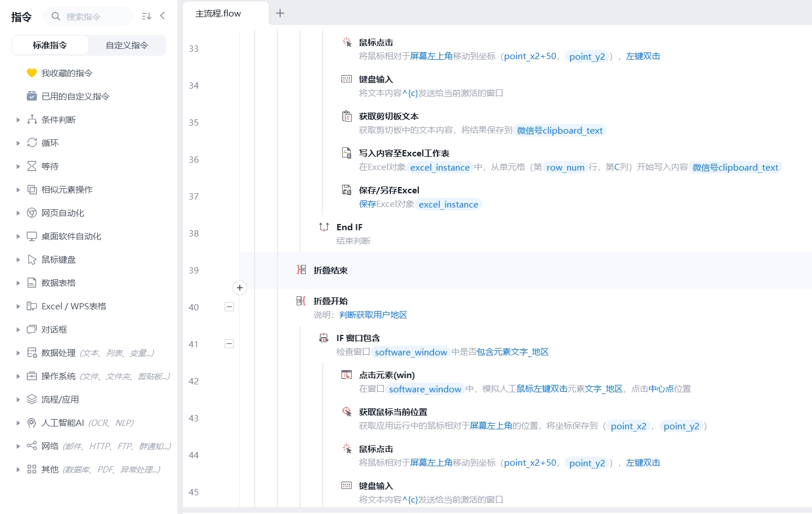The height and width of the screenshot is (514, 812).
Task: Click the 人工智能AI icon
Action: [32, 422]
